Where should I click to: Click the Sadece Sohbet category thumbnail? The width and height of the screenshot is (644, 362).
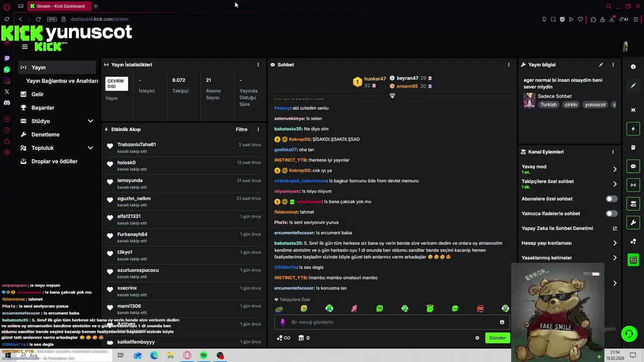[x=529, y=100]
